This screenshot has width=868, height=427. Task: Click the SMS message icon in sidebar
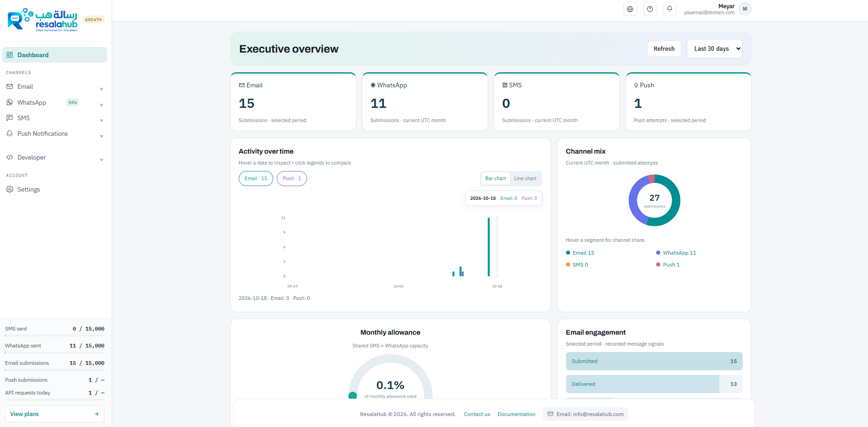pos(10,118)
